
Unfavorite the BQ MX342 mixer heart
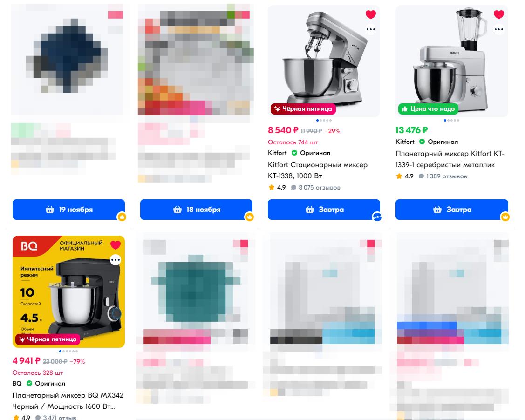pos(116,245)
